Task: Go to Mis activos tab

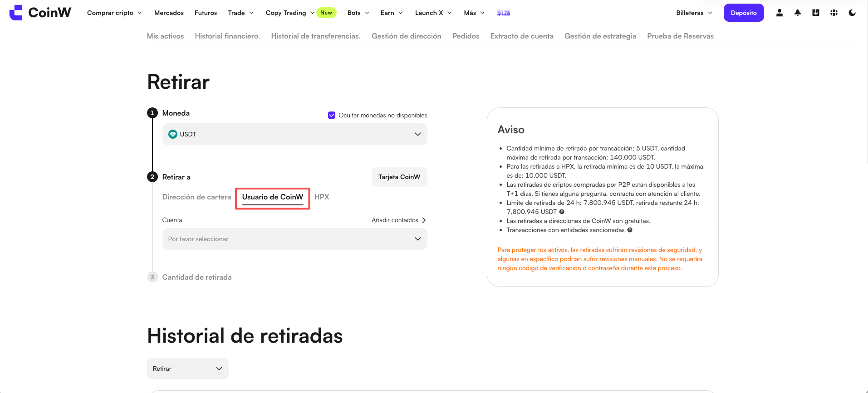Action: tap(166, 36)
